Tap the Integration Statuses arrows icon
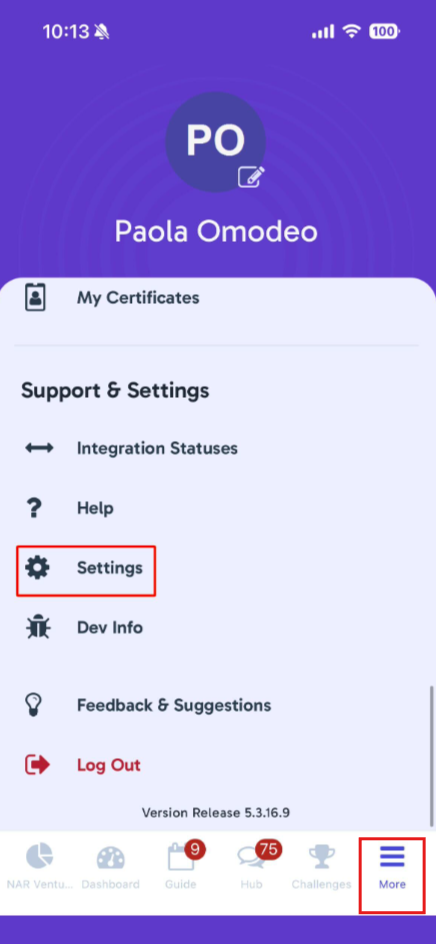This screenshot has width=436, height=944. [x=39, y=448]
